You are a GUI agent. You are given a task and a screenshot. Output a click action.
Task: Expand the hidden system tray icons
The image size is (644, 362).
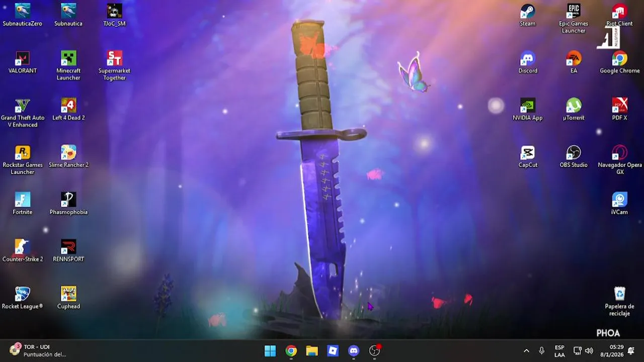point(526,351)
